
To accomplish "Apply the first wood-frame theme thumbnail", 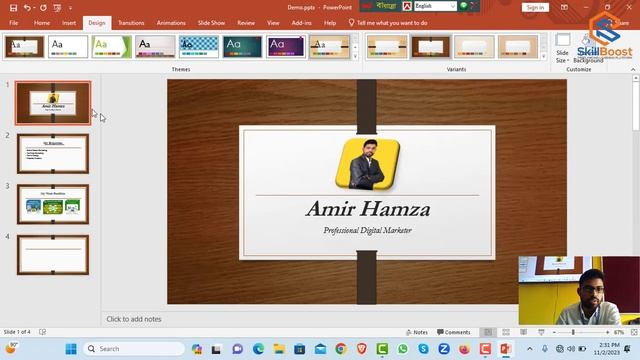I will click(24, 47).
